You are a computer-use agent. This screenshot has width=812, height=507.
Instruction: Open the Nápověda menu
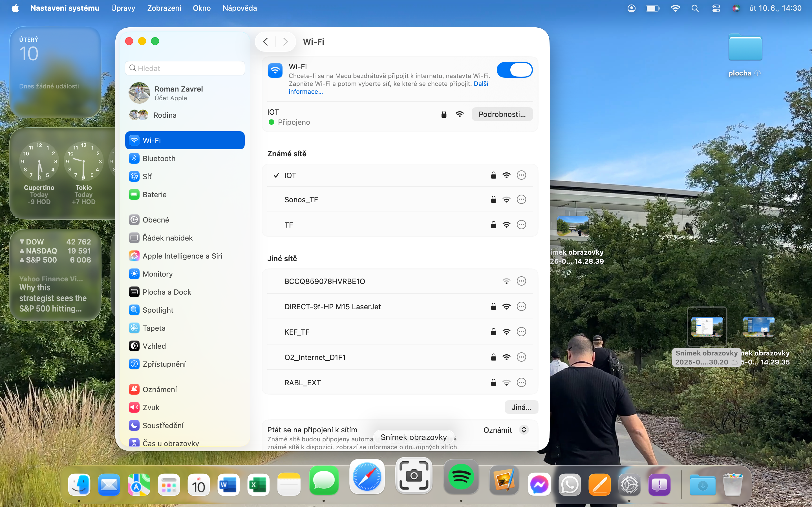[x=240, y=8]
